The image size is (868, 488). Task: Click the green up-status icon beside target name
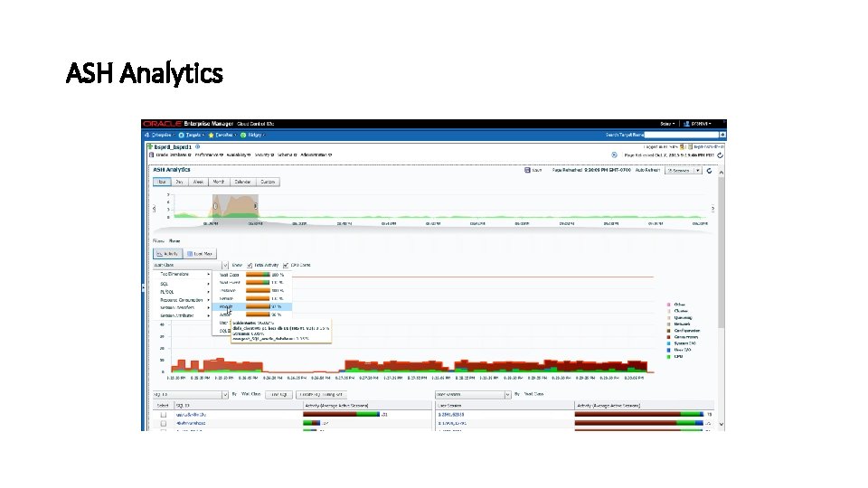pos(149,146)
